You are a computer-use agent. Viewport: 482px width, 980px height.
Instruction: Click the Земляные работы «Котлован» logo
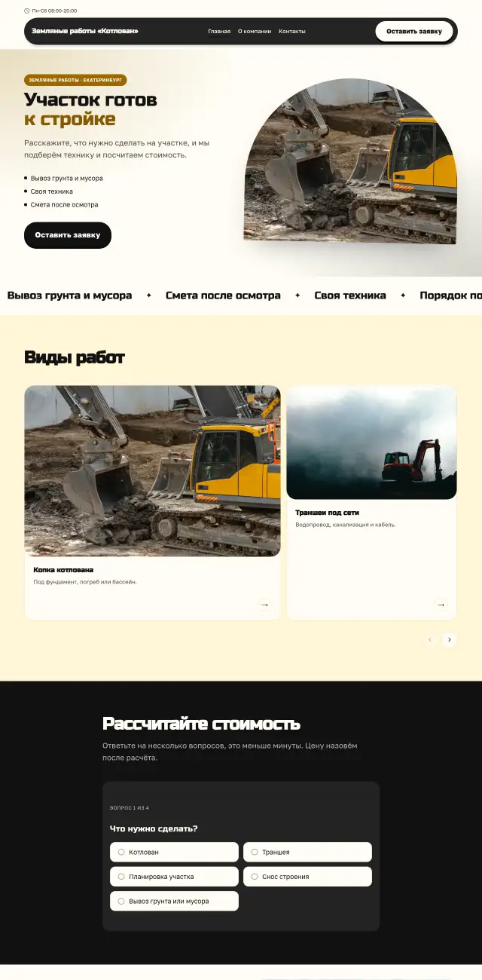(x=85, y=31)
